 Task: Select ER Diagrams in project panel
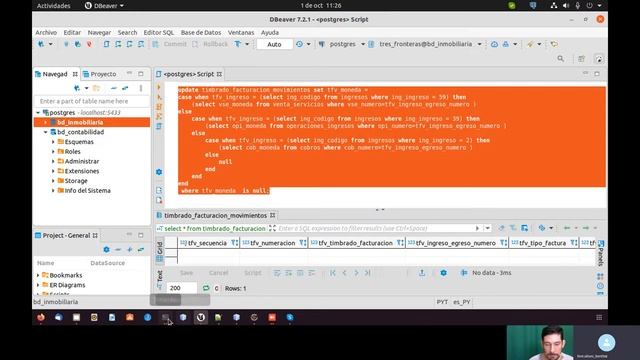(67, 285)
